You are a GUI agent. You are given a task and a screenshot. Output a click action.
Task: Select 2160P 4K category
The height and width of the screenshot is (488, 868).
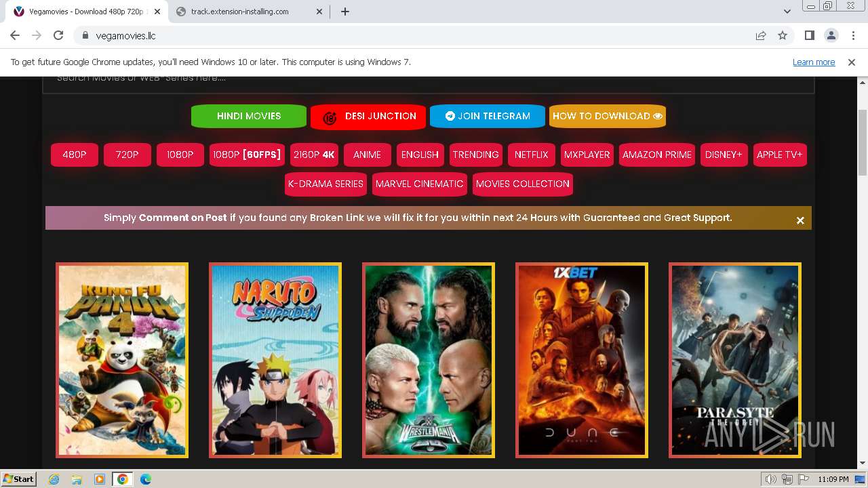click(314, 155)
